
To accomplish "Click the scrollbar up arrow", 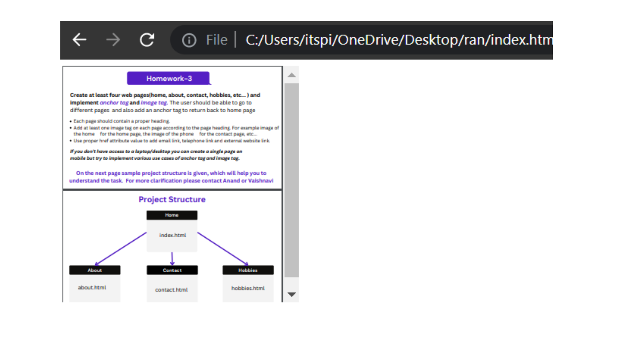I will pos(292,75).
